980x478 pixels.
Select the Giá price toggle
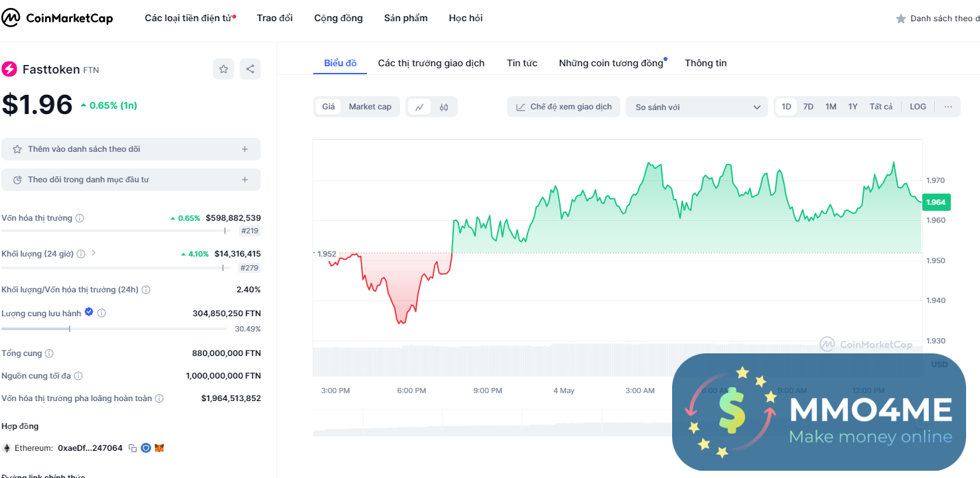coord(328,107)
